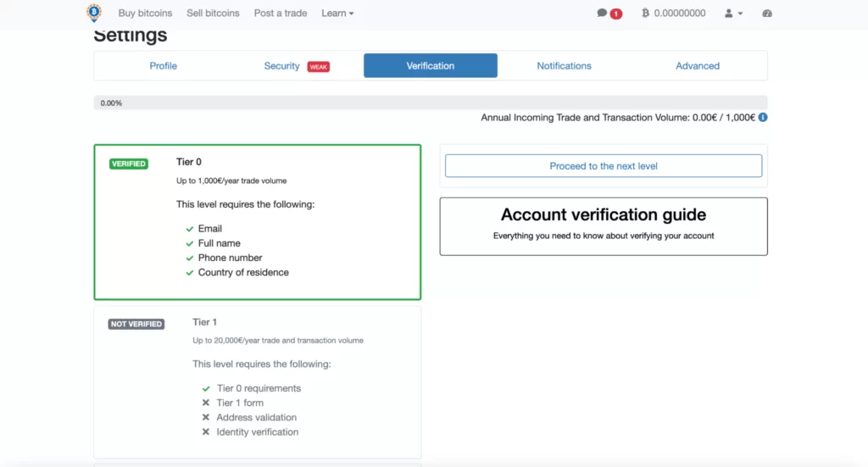Click the Settings page heading
Image resolution: width=868 pixels, height=467 pixels.
pyautogui.click(x=130, y=35)
